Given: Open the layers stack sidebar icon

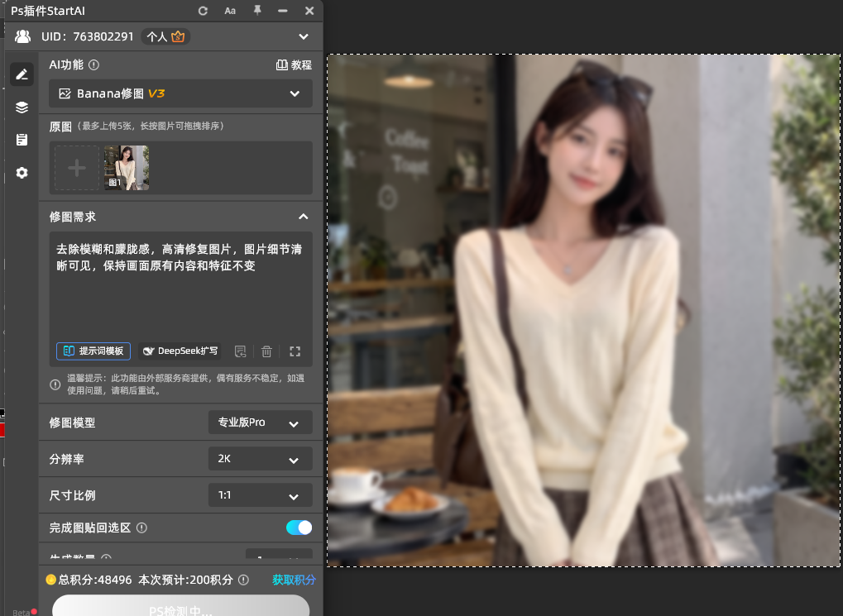Looking at the screenshot, I should 22,107.
